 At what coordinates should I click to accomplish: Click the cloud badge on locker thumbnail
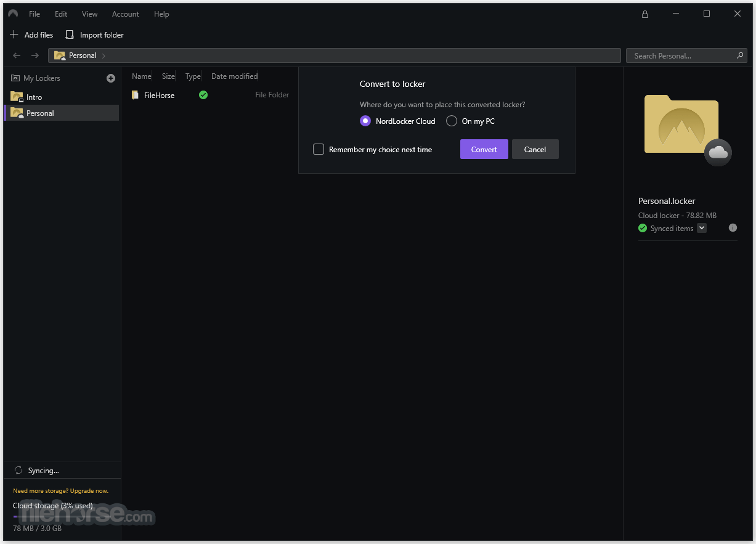pyautogui.click(x=718, y=153)
